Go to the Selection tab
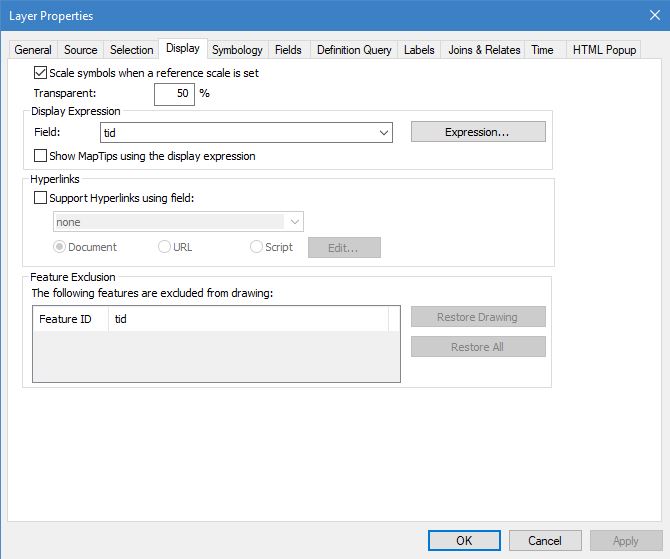The height and width of the screenshot is (559, 670). point(131,50)
